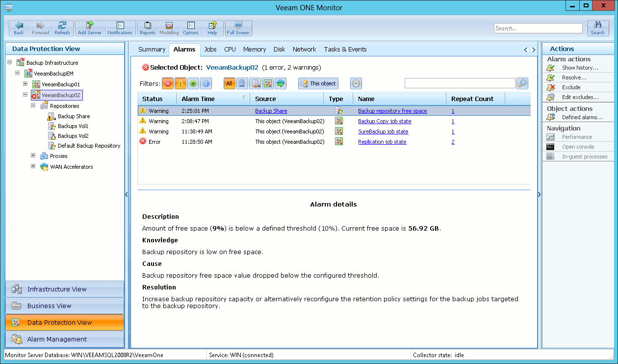Viewport: 618px width, 364px height.
Task: Click the Resolve alarm icon
Action: click(551, 78)
